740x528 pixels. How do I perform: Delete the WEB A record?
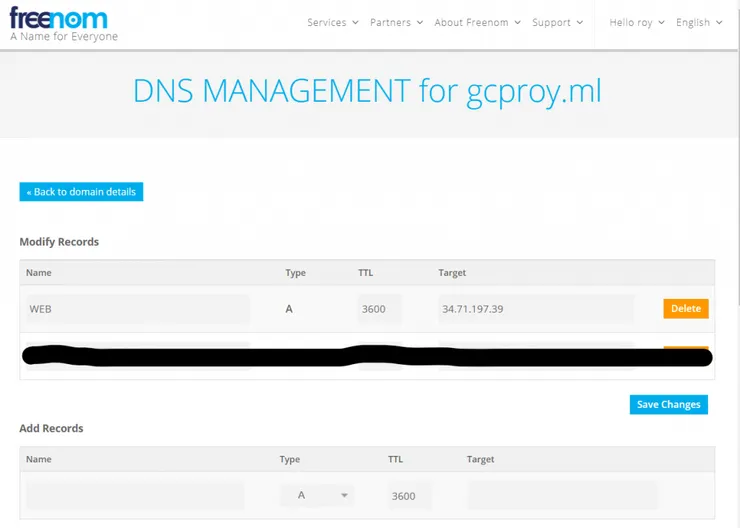[686, 309]
